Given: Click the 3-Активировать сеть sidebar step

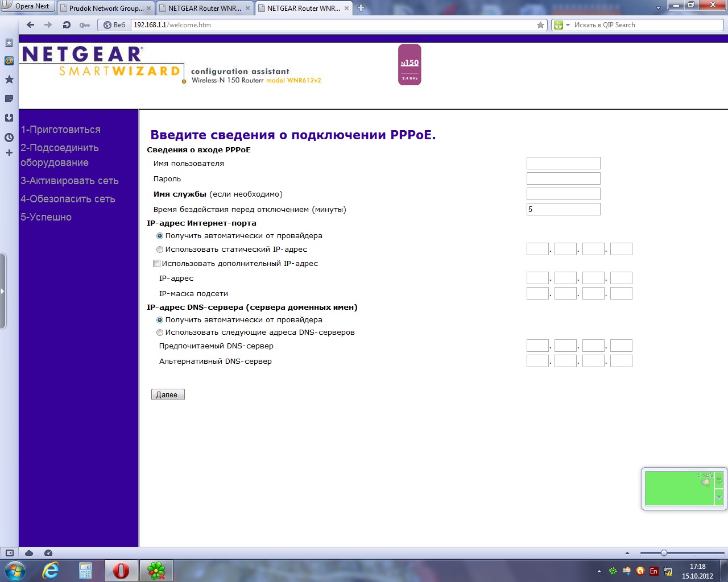Looking at the screenshot, I should pos(69,181).
